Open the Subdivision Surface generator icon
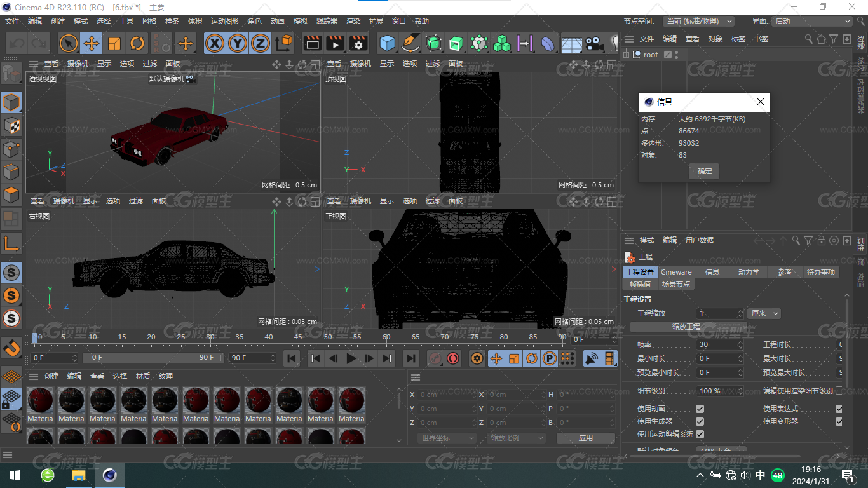This screenshot has height=488, width=868. tap(433, 43)
